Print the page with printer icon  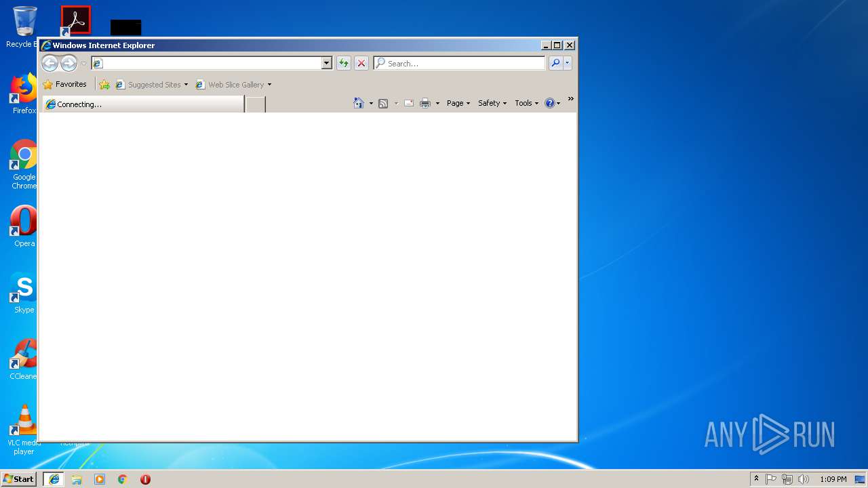tap(425, 103)
